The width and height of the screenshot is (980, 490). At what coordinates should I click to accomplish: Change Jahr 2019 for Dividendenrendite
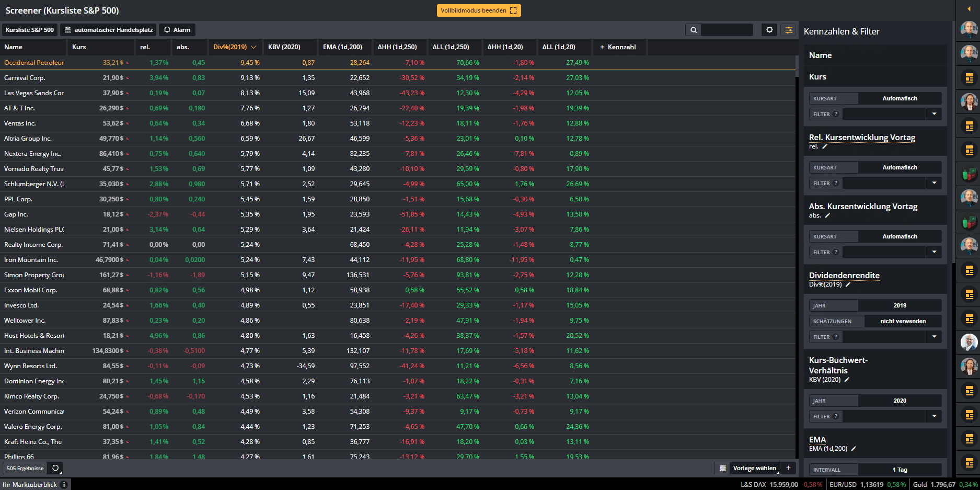click(900, 305)
